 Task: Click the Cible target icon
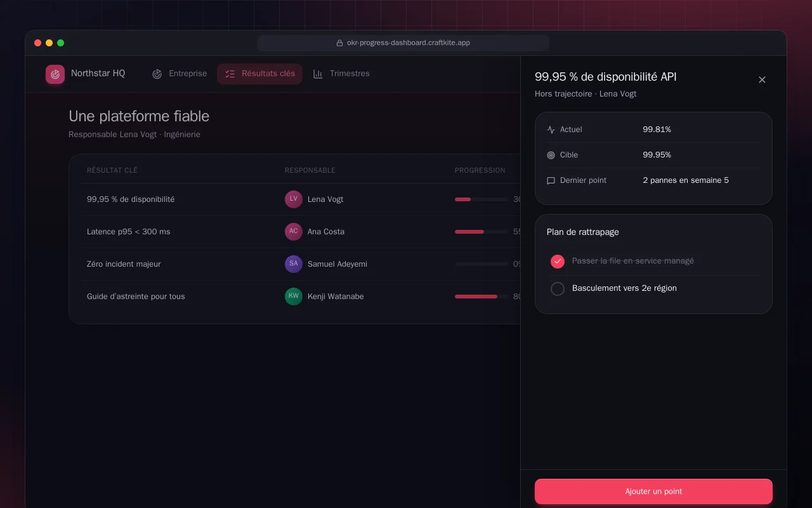tap(551, 155)
